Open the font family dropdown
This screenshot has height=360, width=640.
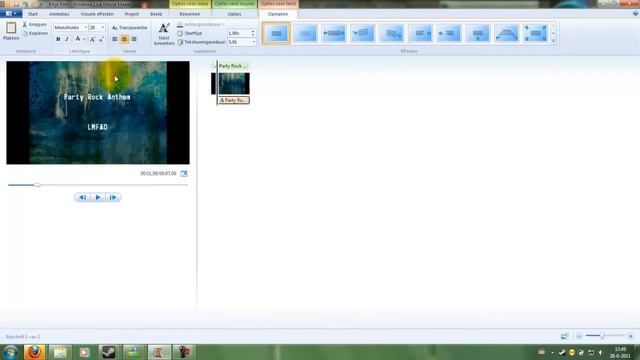85,27
